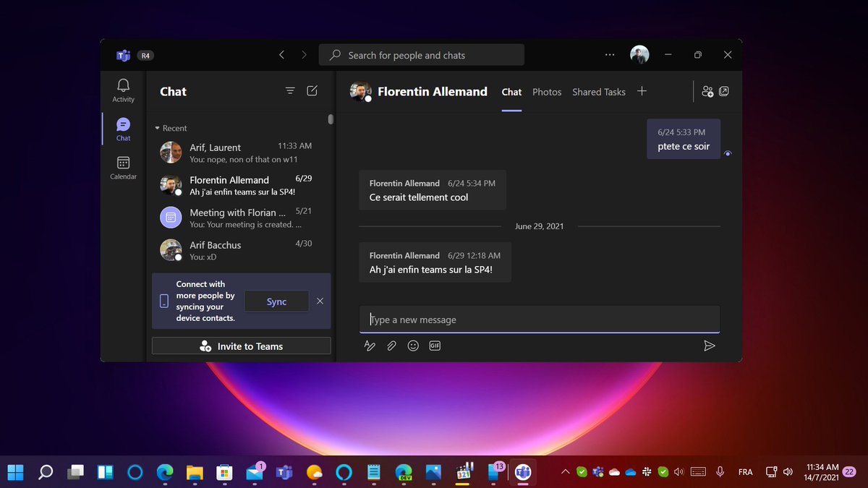Open Task View on the taskbar

[x=75, y=472]
